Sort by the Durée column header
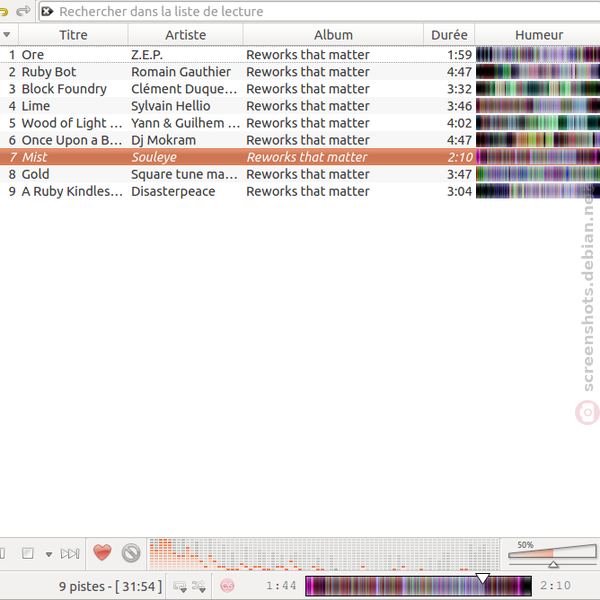This screenshot has height=600, width=600. pyautogui.click(x=449, y=35)
